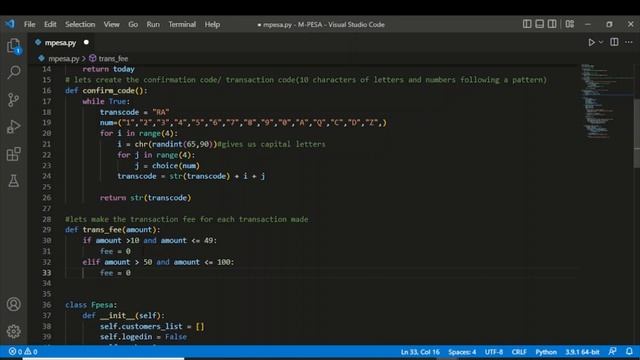Click 'transcode = "RA"' line
640x360 pixels.
134,112
